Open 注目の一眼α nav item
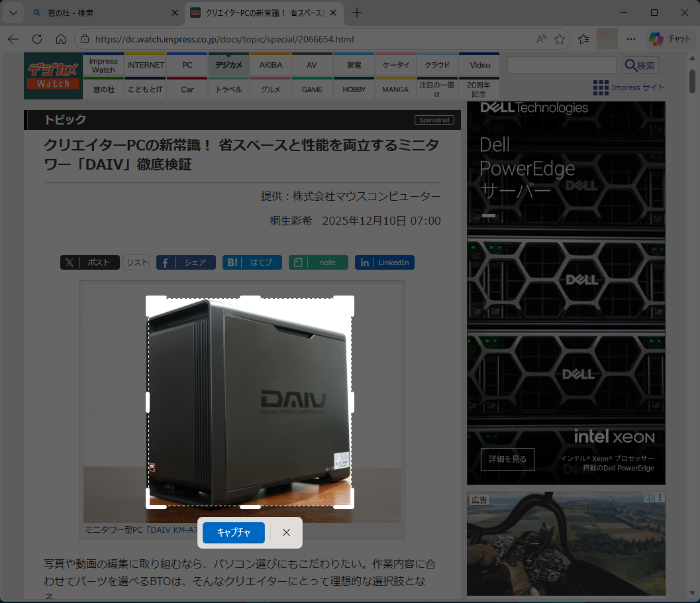Viewport: 700px width, 603px height. click(437, 89)
